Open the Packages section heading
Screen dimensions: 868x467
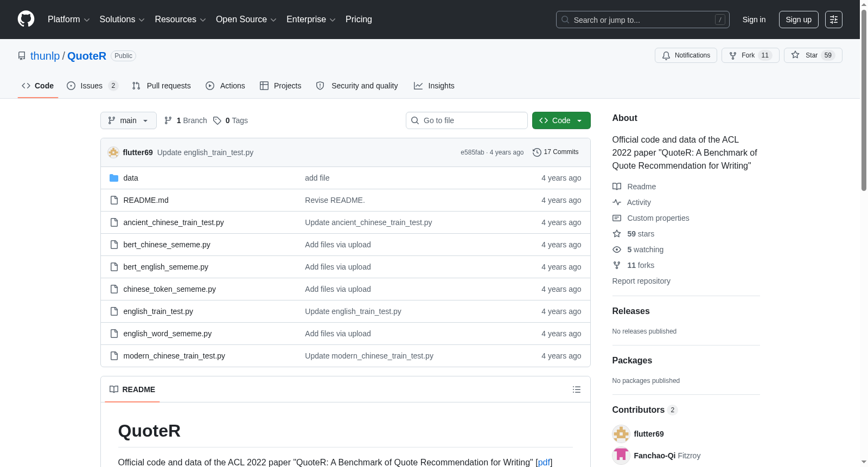click(632, 360)
